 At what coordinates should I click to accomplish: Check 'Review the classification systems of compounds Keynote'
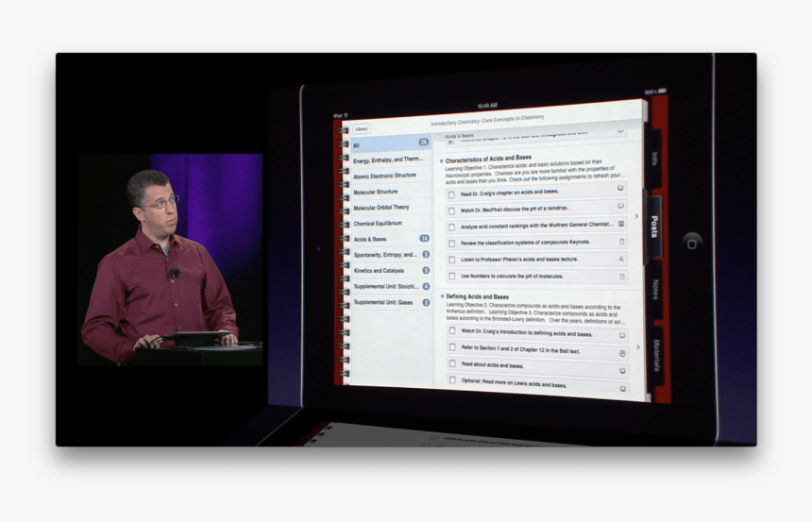coord(451,244)
